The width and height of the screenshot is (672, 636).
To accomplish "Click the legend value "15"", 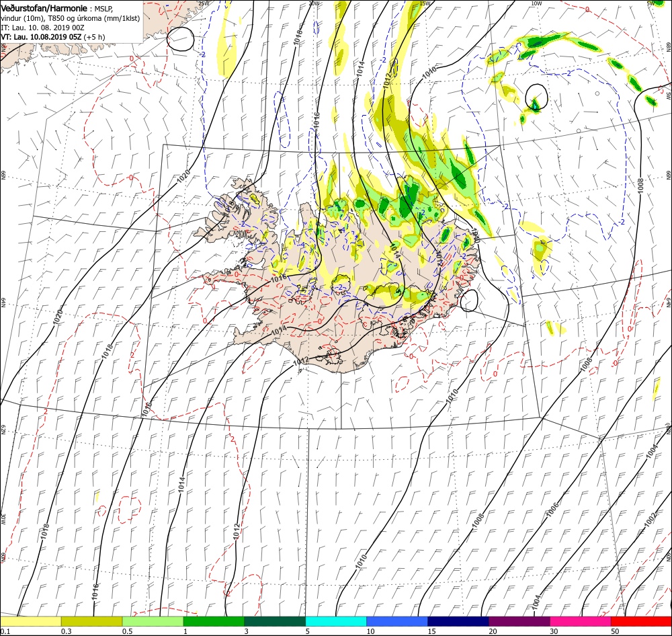I will click(x=431, y=631).
